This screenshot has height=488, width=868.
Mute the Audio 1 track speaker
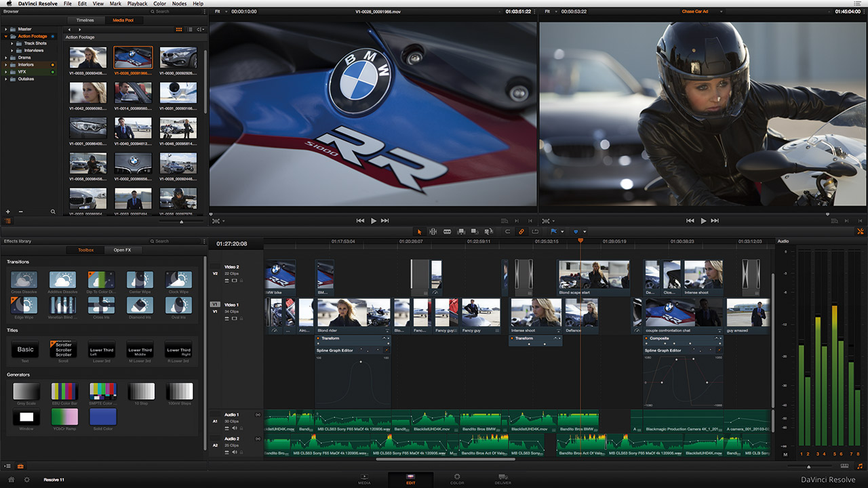235,428
